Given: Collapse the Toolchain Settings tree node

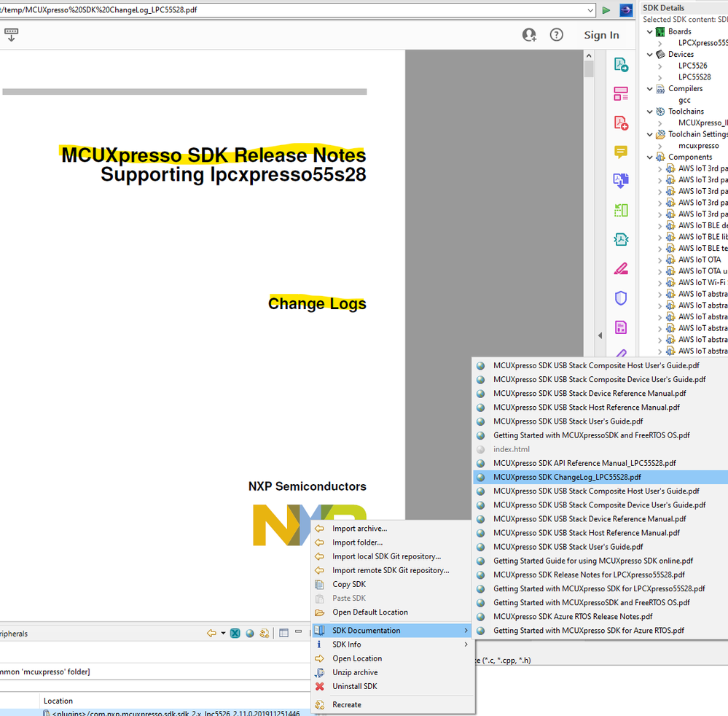Looking at the screenshot, I should pos(649,134).
